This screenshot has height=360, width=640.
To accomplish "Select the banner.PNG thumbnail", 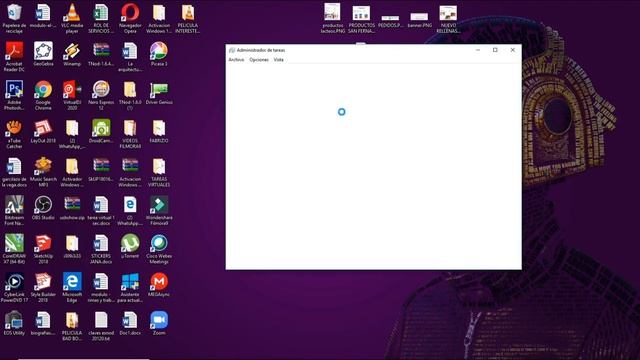I will coord(419,20).
